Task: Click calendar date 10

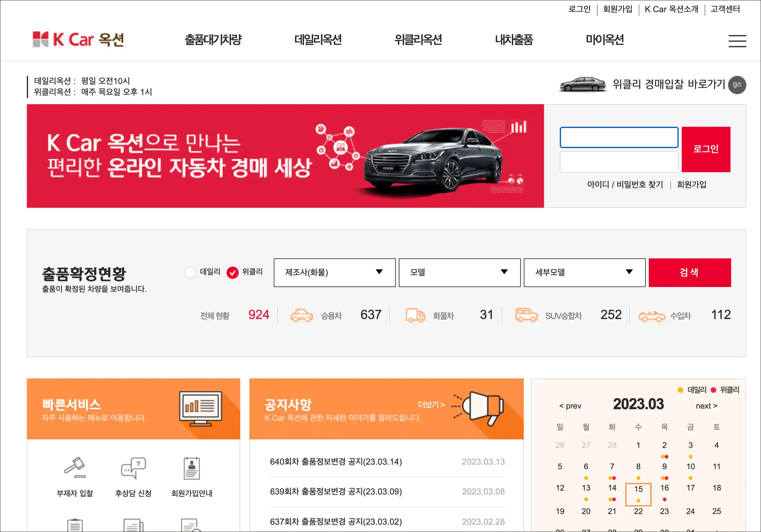Action: 690,467
